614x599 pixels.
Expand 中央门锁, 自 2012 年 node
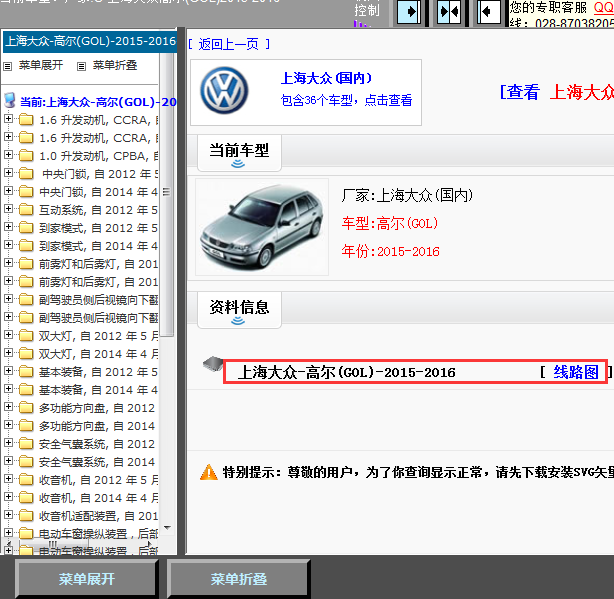click(x=8, y=173)
